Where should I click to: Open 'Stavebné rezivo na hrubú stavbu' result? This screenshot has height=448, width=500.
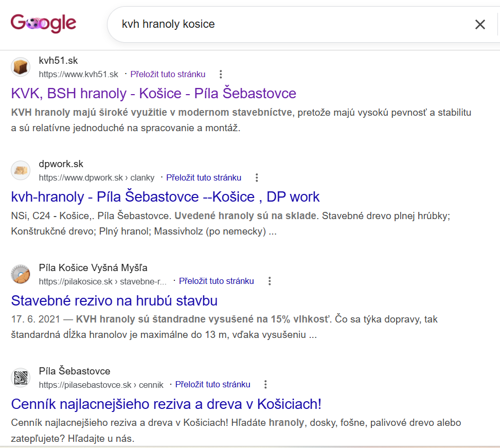tap(114, 300)
